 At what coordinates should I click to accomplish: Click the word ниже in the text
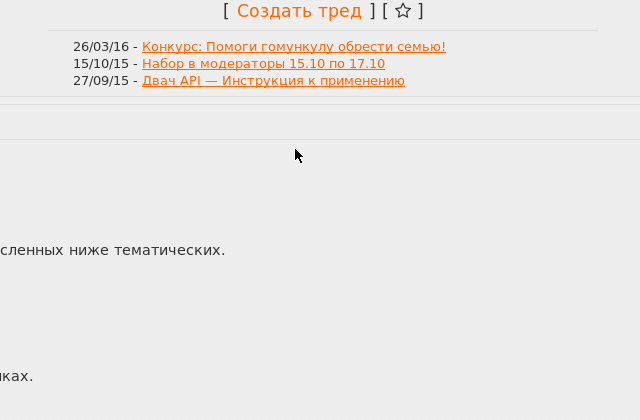(x=89, y=250)
